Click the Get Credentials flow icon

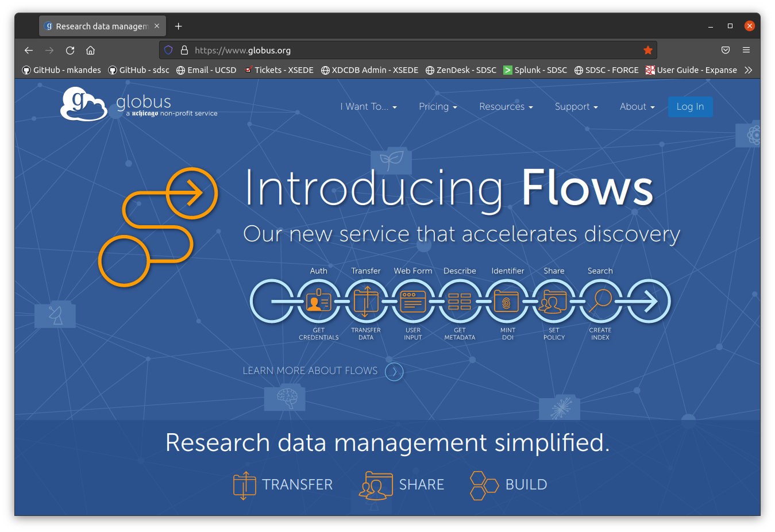pyautogui.click(x=319, y=301)
